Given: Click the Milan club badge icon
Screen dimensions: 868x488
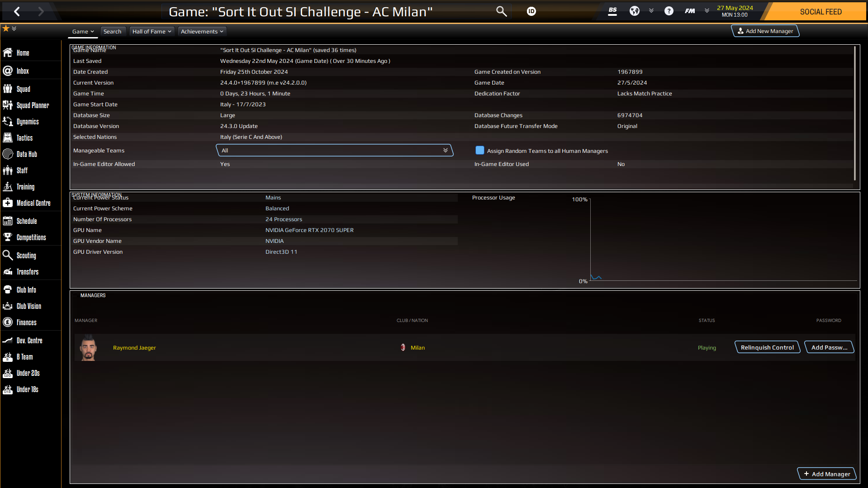Looking at the screenshot, I should tap(403, 348).
